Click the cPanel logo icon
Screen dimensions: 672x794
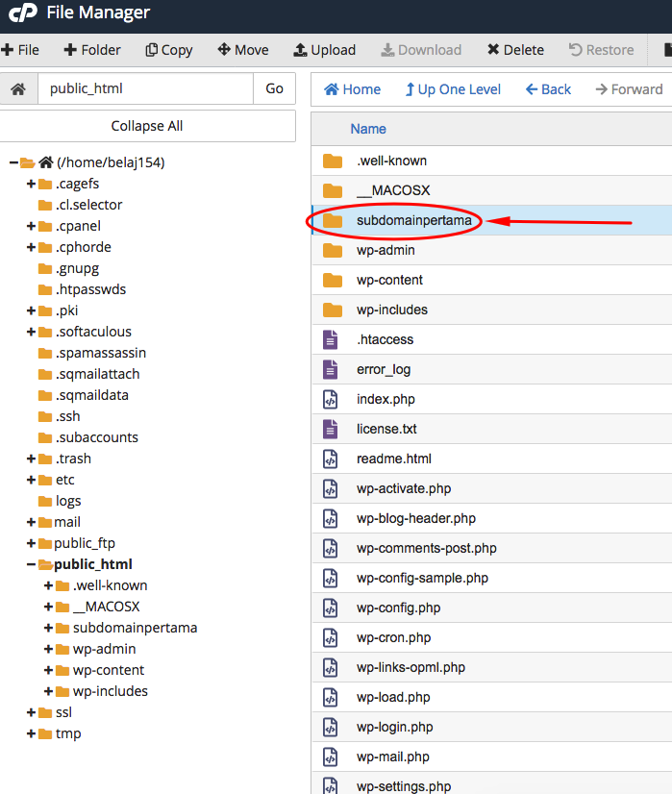(x=23, y=12)
